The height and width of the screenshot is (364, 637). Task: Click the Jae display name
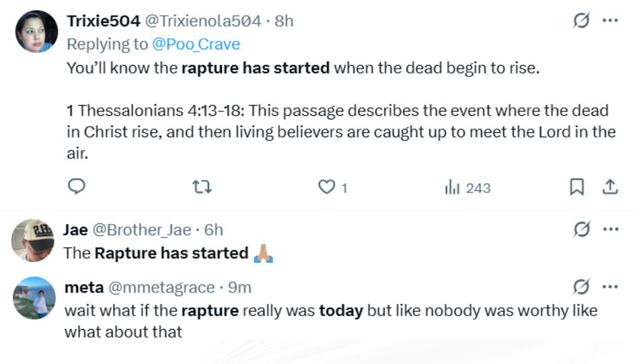pos(75,230)
